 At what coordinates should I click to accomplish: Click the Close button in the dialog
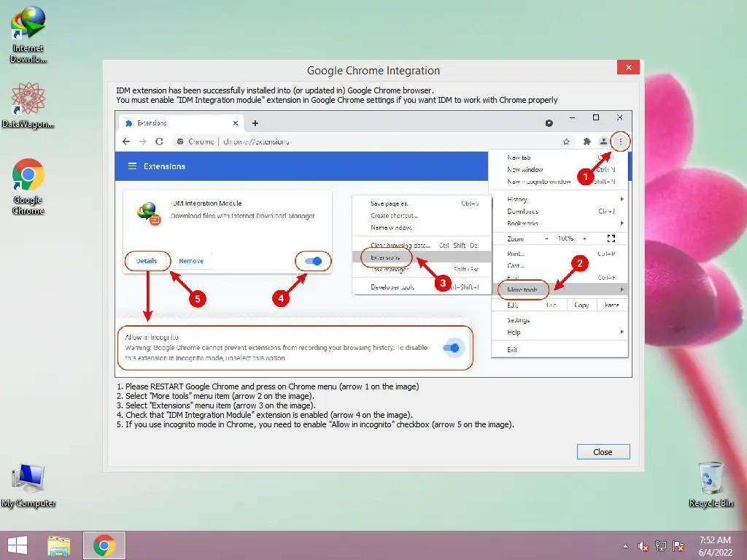[x=603, y=452]
